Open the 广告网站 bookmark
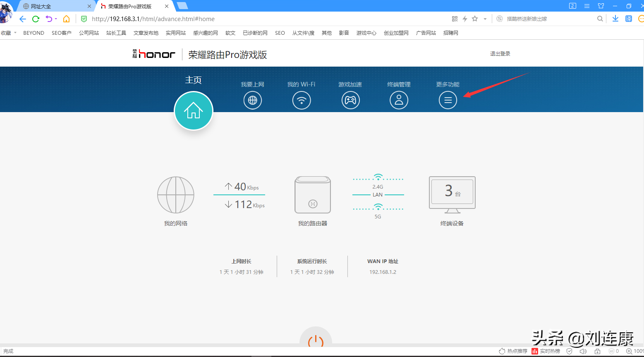 (x=426, y=33)
